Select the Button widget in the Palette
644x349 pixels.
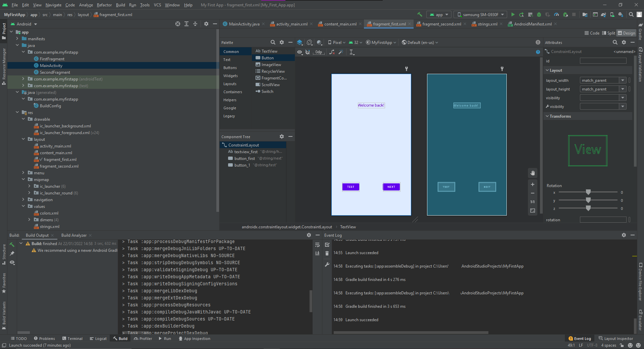tap(267, 58)
